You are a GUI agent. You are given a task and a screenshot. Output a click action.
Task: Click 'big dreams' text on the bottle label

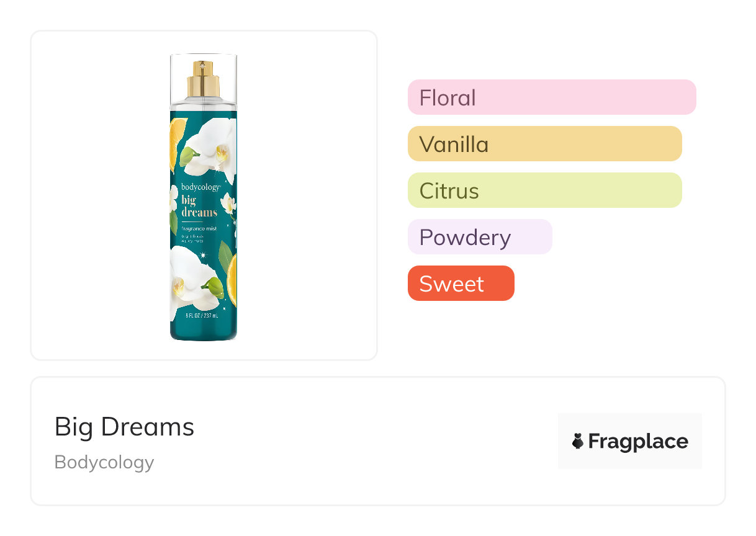point(199,206)
